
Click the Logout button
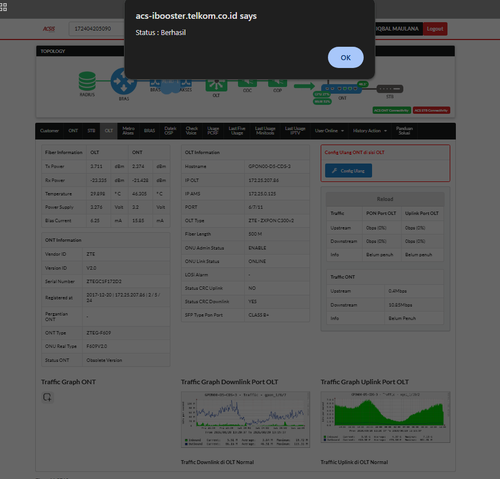click(435, 29)
